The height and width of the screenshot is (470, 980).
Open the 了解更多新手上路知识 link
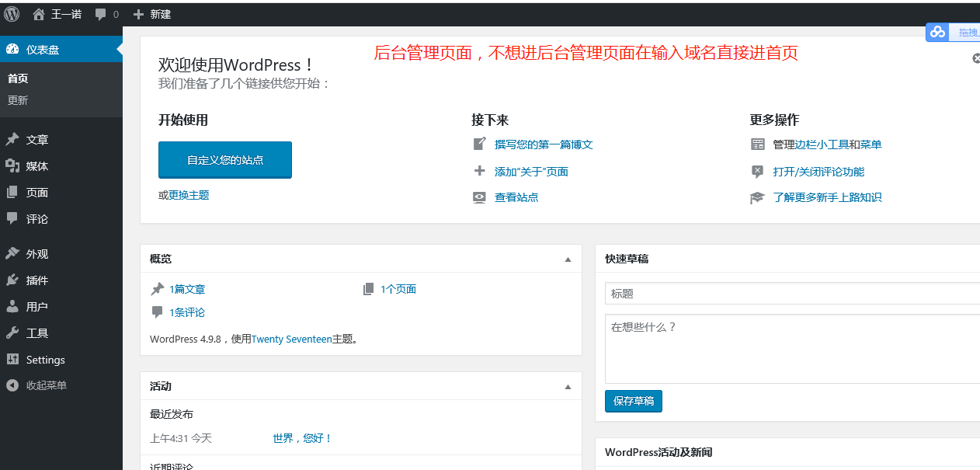click(x=827, y=197)
